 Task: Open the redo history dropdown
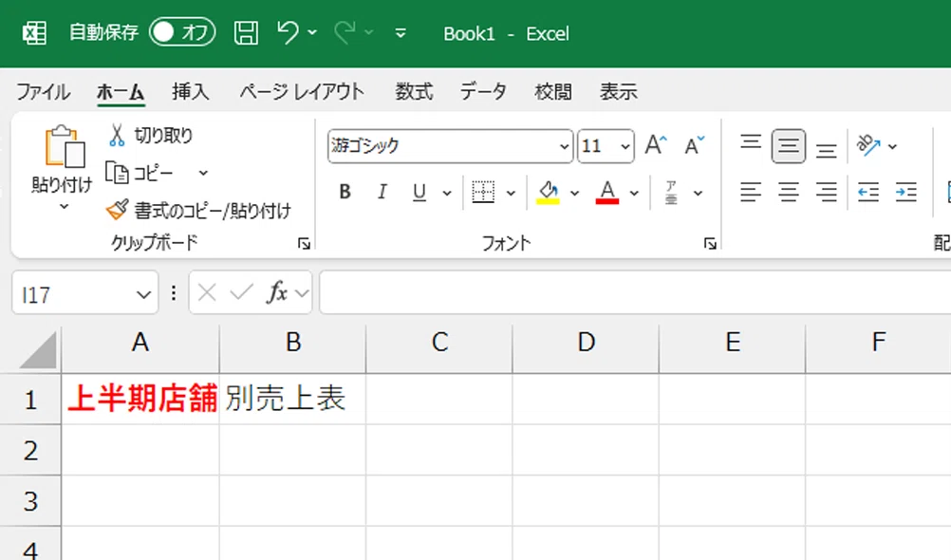click(369, 32)
